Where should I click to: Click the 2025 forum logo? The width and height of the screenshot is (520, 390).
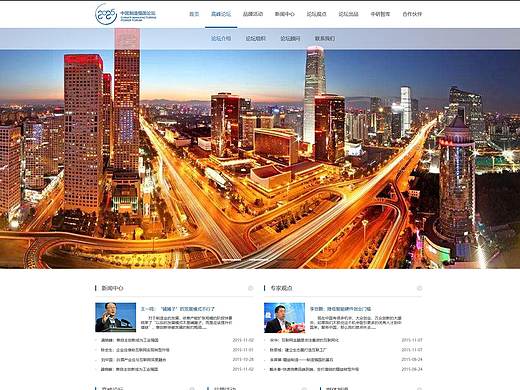(125, 14)
